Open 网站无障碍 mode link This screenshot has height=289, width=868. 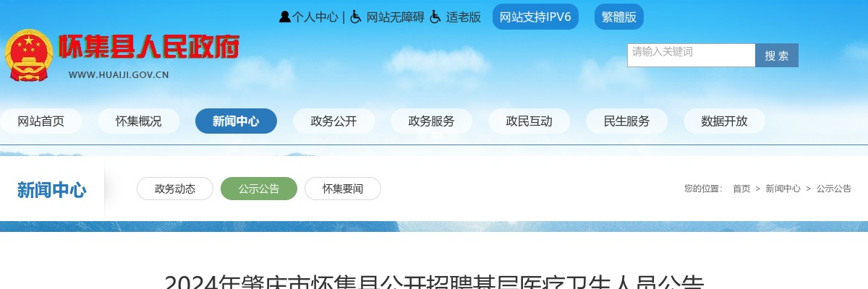click(x=395, y=17)
